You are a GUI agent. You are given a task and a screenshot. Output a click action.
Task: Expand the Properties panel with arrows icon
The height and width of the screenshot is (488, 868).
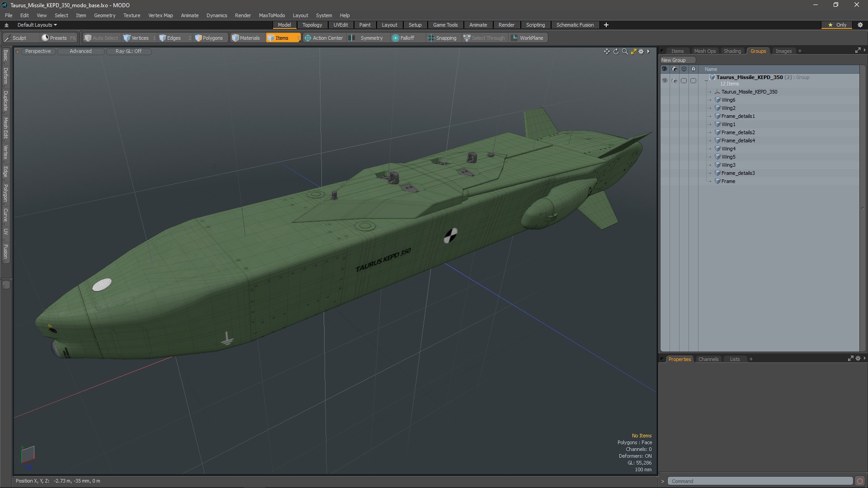850,358
